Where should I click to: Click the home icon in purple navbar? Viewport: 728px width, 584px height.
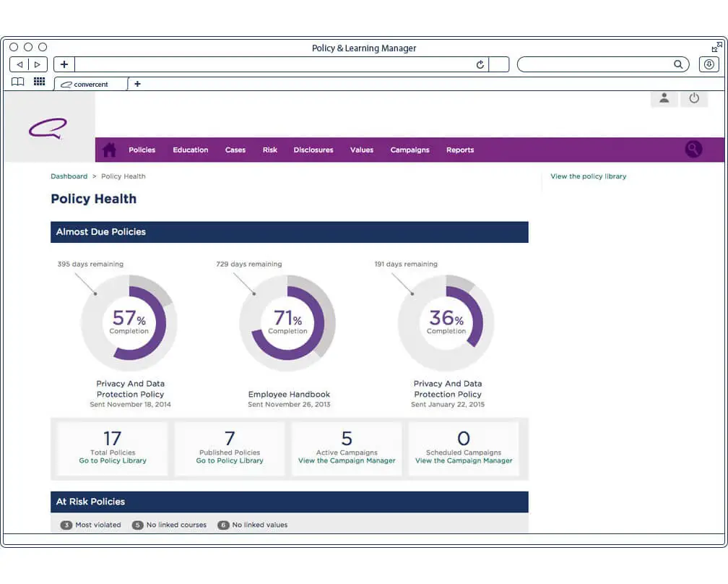point(109,150)
